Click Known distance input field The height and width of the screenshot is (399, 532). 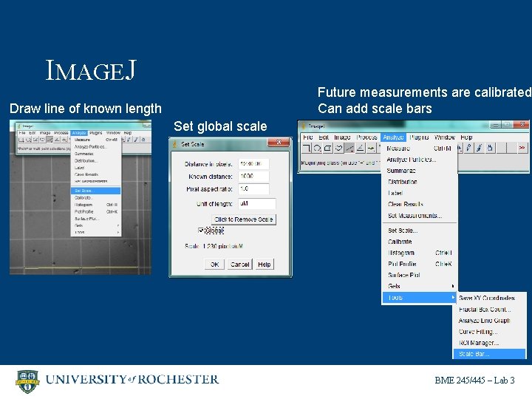pos(253,177)
